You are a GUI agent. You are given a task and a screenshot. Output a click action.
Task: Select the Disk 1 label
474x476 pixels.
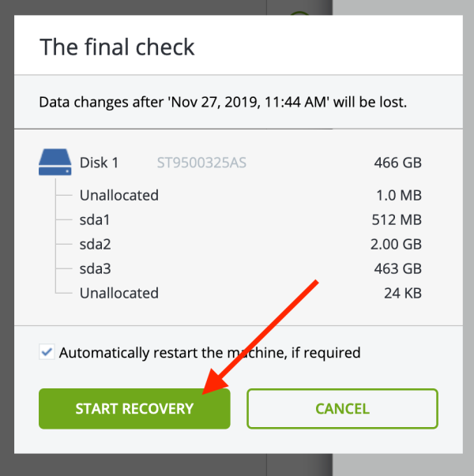tap(99, 163)
